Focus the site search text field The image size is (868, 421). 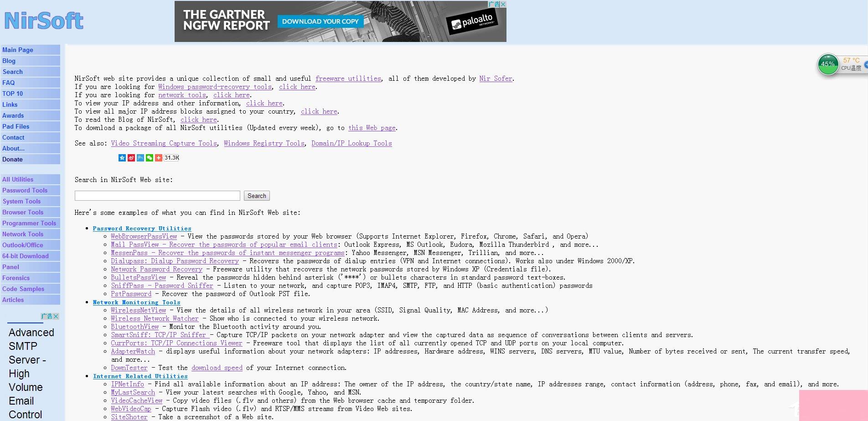(157, 196)
